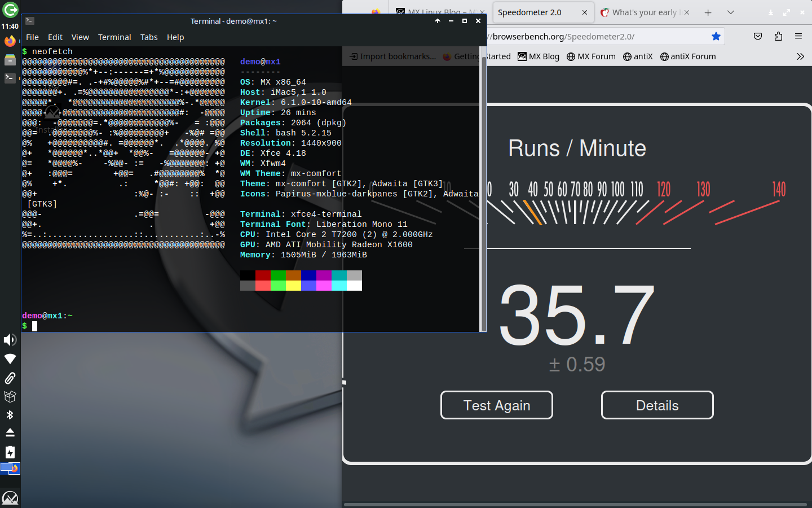The width and height of the screenshot is (812, 508).
Task: Open the battery power manager icon
Action: [x=10, y=452]
